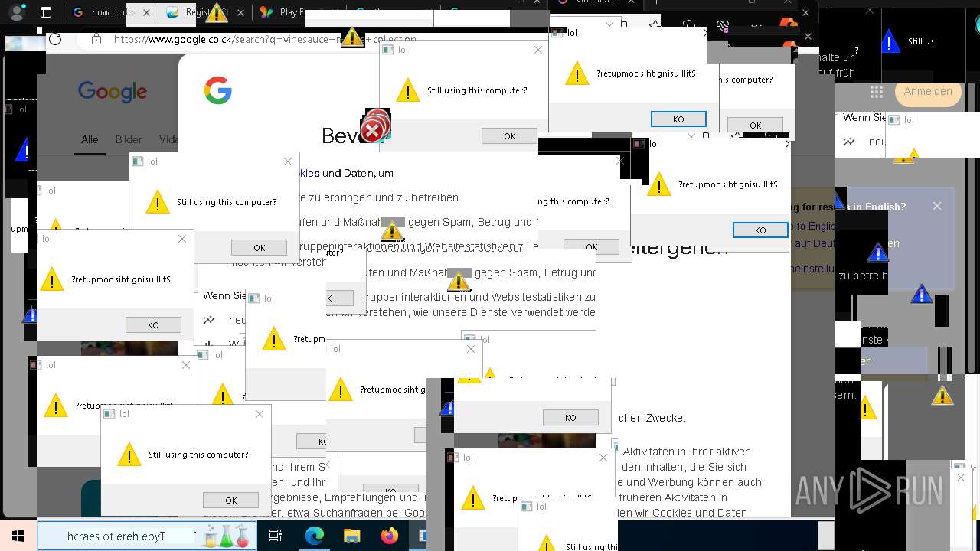The width and height of the screenshot is (980, 551).
Task: Switch to the 'how to' browser tab
Action: point(113,12)
